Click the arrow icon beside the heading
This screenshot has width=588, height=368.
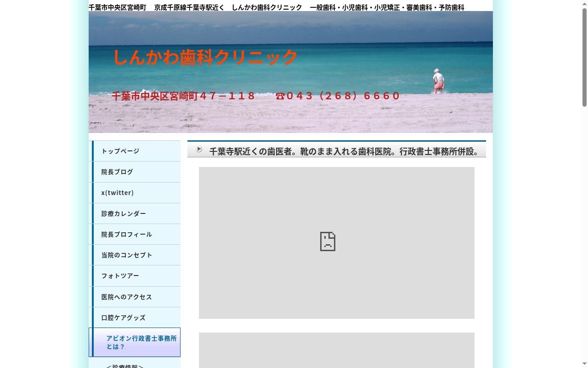pos(199,149)
